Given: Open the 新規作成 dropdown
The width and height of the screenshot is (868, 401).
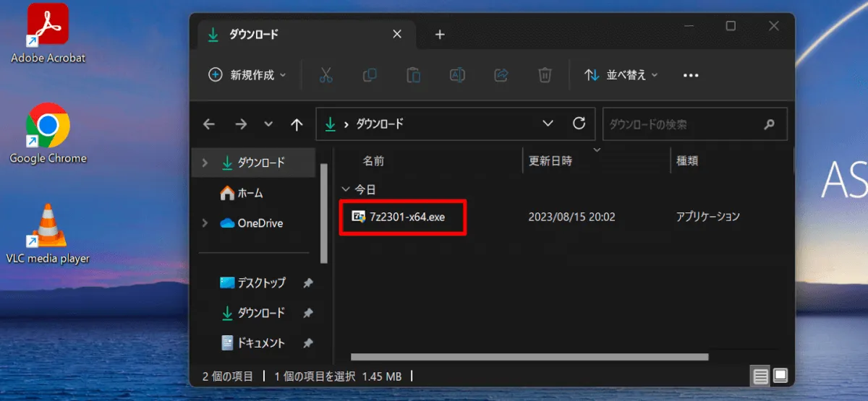Looking at the screenshot, I should tap(247, 75).
